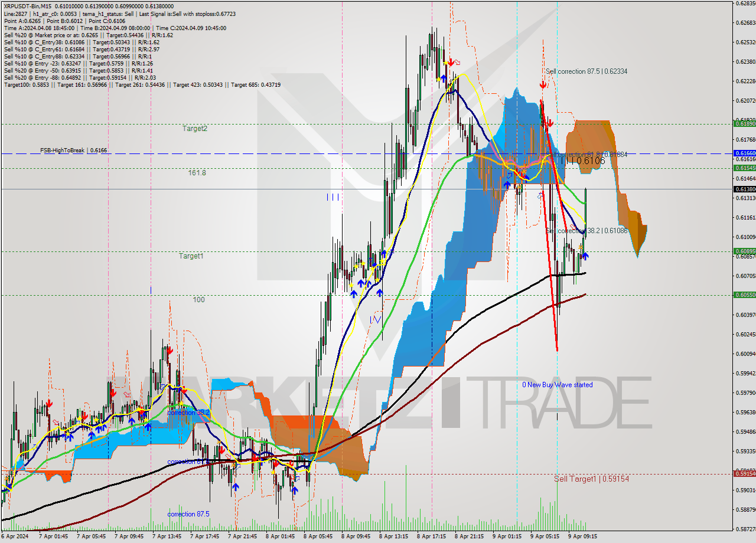This screenshot has width=756, height=543.
Task: Click the blue 'correction 38.2' label
Action: tap(188, 413)
